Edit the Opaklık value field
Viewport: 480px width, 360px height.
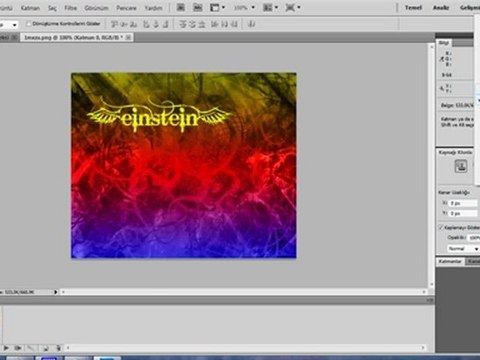point(474,238)
